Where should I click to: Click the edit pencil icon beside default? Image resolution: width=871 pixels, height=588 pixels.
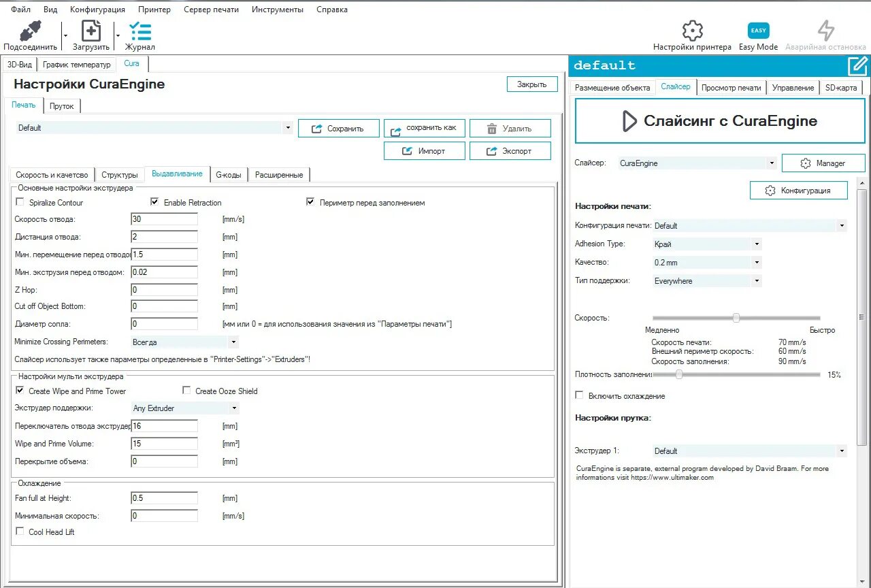(857, 66)
